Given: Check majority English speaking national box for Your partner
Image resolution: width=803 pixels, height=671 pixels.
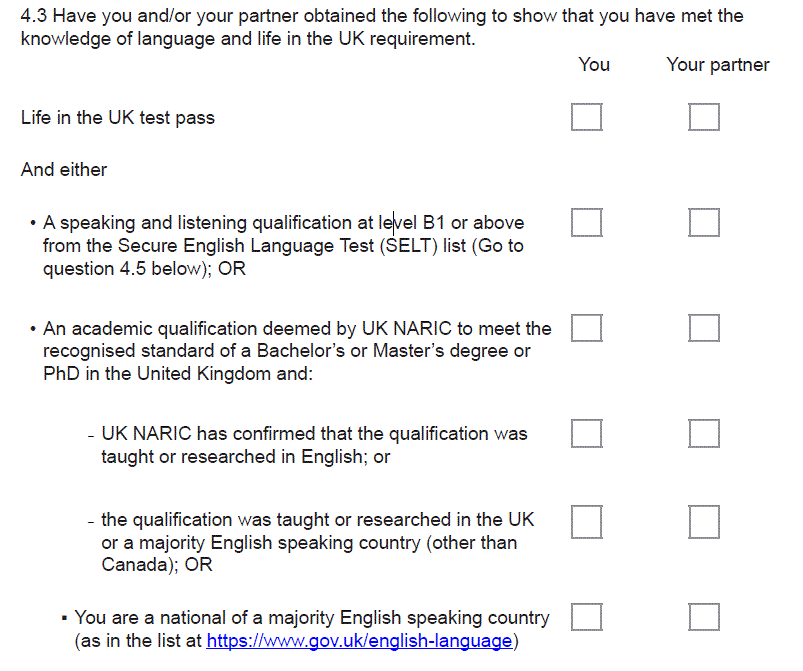Looking at the screenshot, I should [x=704, y=617].
